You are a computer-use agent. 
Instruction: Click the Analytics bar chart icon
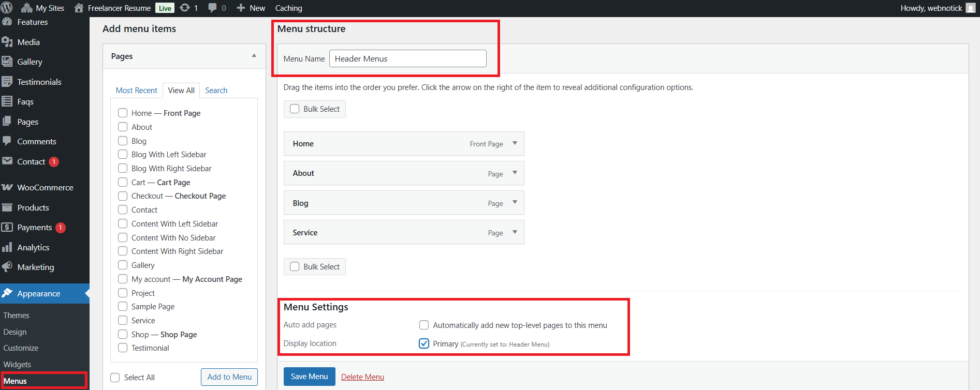click(x=7, y=247)
